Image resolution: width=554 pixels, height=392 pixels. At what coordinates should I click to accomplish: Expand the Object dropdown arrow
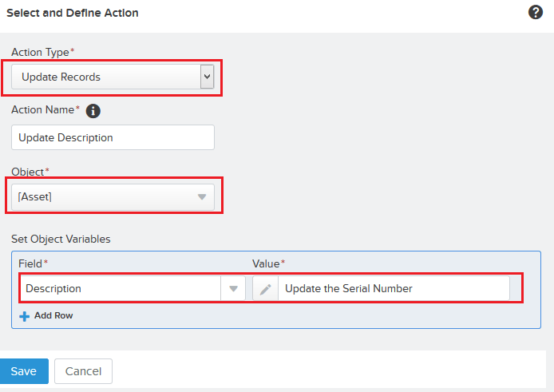click(x=202, y=197)
